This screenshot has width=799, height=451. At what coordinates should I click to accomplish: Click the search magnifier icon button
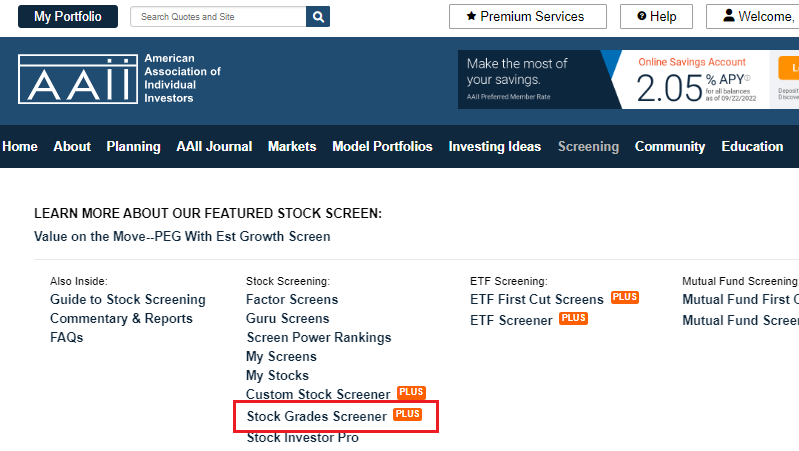[x=318, y=17]
